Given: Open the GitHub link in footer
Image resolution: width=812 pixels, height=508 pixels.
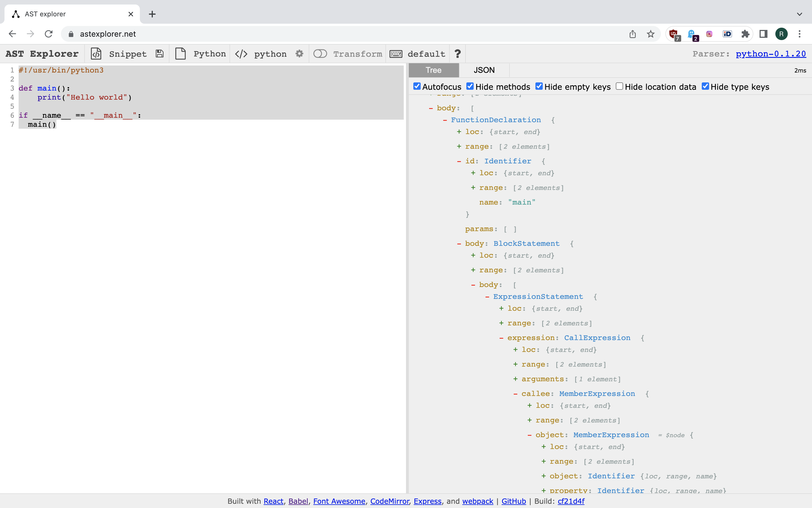Looking at the screenshot, I should 514,501.
